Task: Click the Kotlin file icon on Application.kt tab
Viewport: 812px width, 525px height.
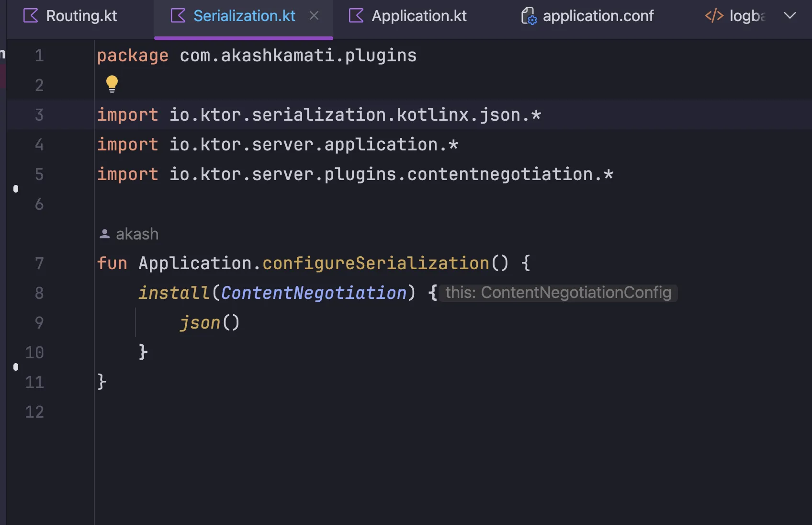Action: (x=356, y=16)
